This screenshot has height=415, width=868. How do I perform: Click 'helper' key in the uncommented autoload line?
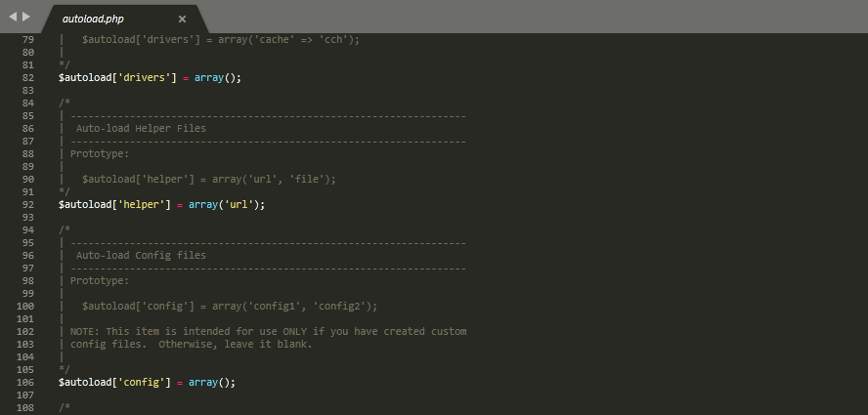point(144,205)
